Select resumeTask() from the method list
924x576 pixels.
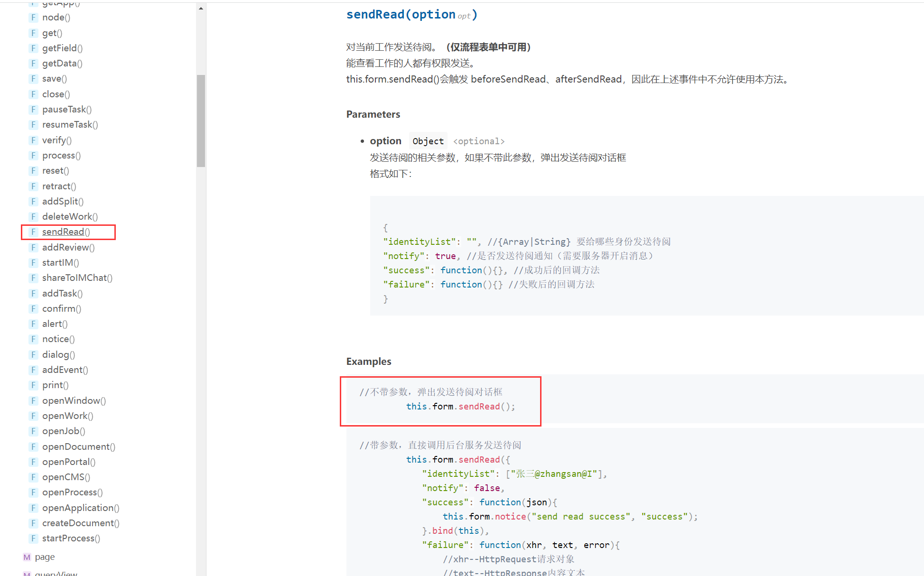tap(70, 125)
